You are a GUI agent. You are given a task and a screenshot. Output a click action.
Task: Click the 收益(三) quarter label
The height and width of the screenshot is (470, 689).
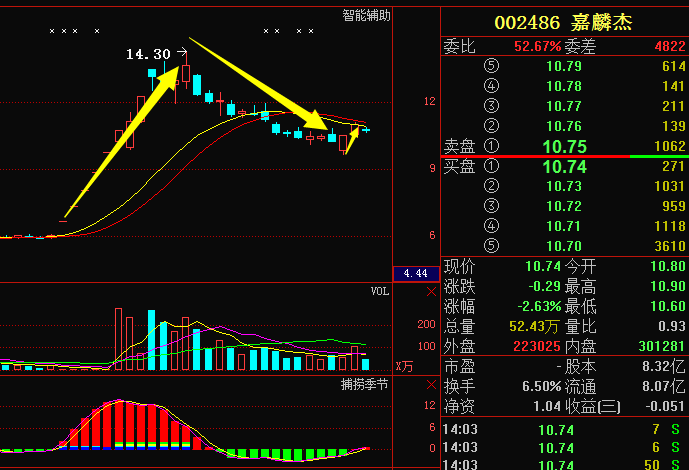(593, 406)
